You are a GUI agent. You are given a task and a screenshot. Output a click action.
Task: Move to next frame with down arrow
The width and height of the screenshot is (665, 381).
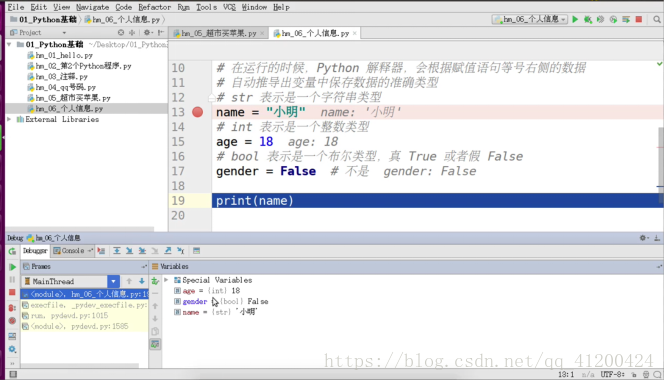[142, 281]
